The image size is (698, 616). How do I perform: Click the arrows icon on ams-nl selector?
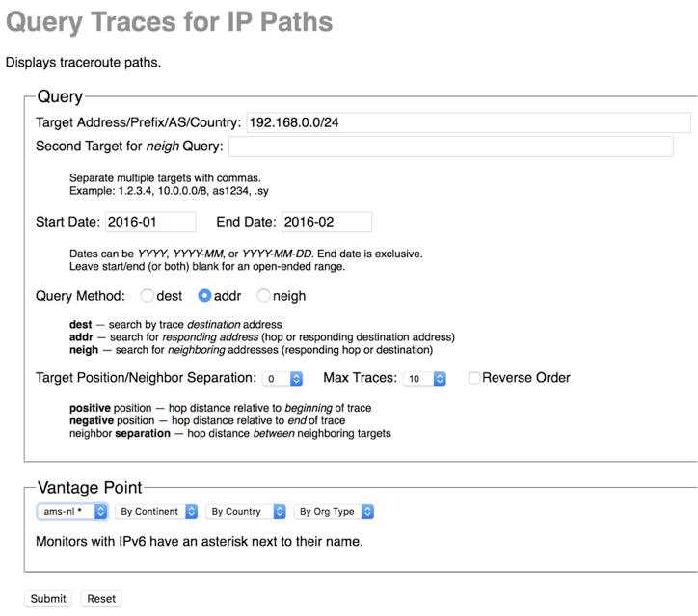click(101, 511)
